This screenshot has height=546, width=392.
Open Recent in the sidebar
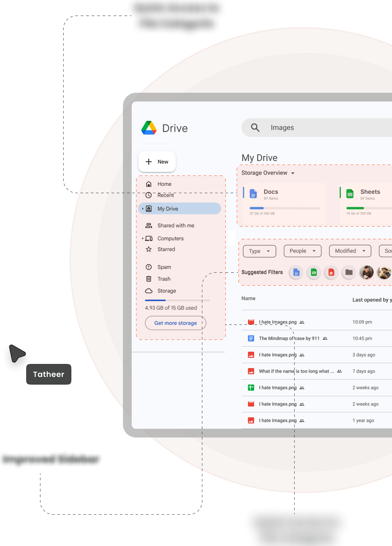166,195
